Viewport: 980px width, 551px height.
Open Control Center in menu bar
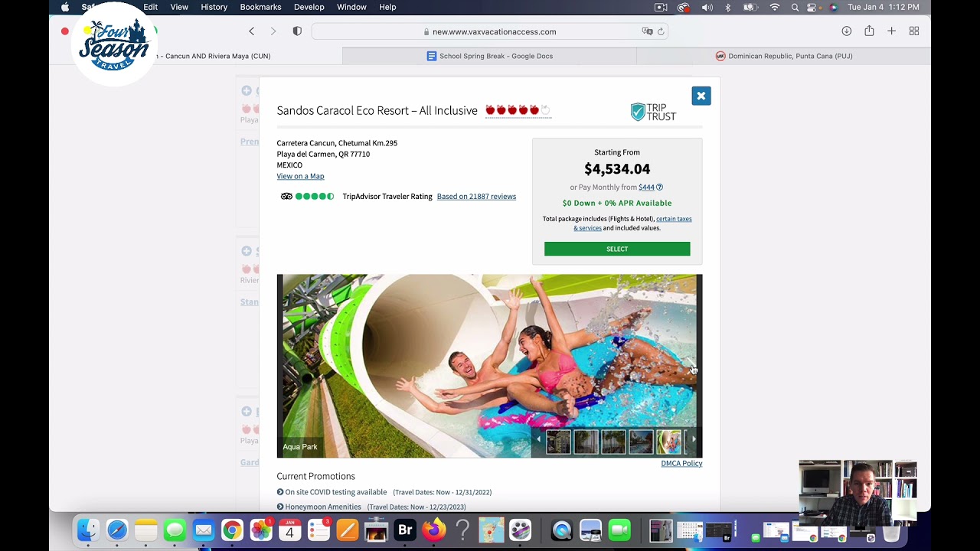pyautogui.click(x=812, y=7)
